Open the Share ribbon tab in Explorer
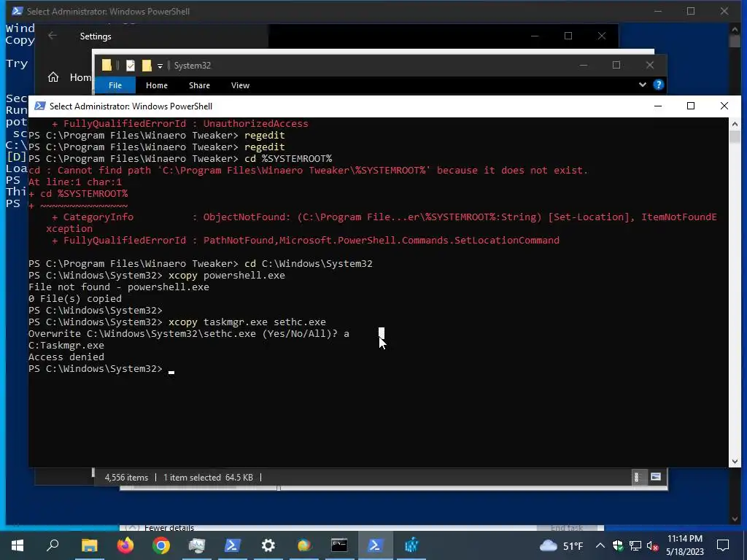Viewport: 747px width, 560px height. (x=199, y=85)
